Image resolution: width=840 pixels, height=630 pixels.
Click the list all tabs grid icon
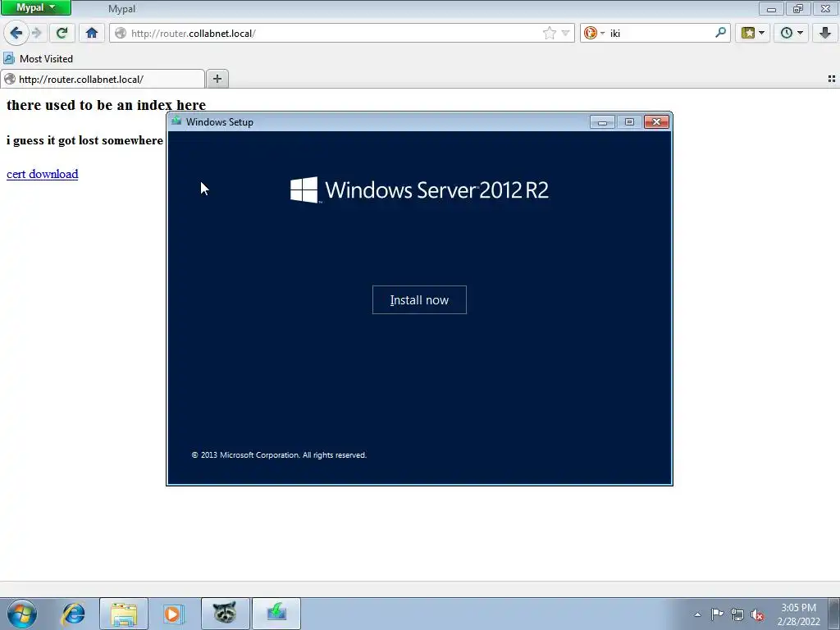coord(832,79)
